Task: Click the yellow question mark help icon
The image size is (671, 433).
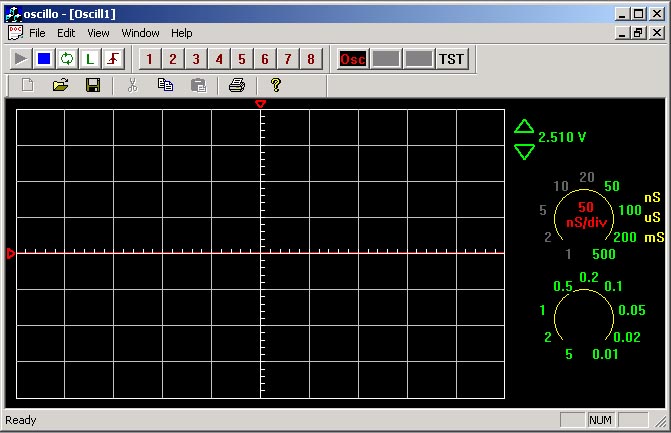Action: pos(275,86)
